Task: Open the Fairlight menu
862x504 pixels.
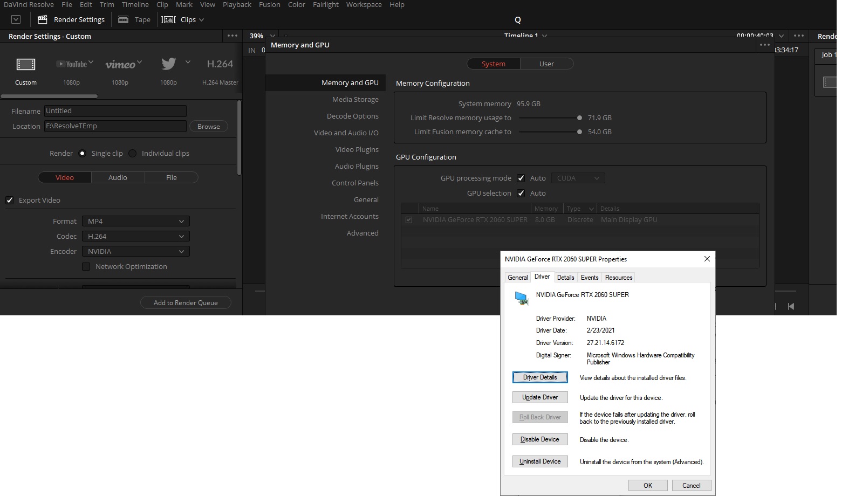Action: coord(326,4)
